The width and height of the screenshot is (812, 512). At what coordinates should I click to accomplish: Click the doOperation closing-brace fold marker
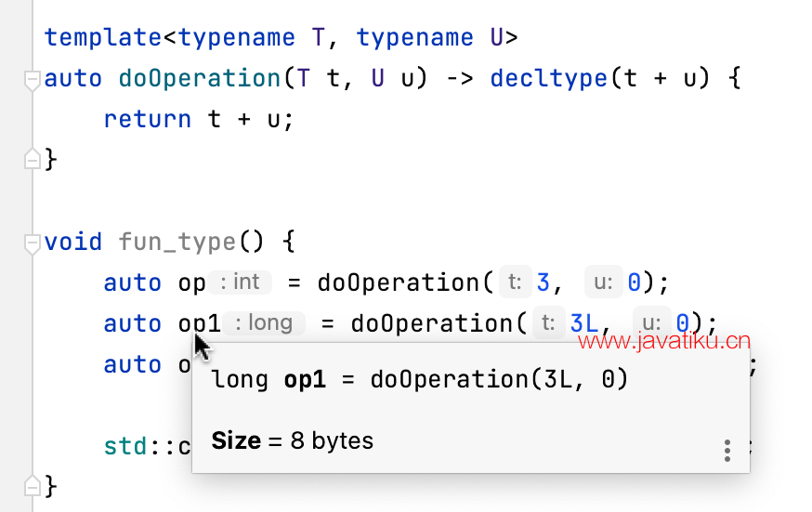pos(33,160)
